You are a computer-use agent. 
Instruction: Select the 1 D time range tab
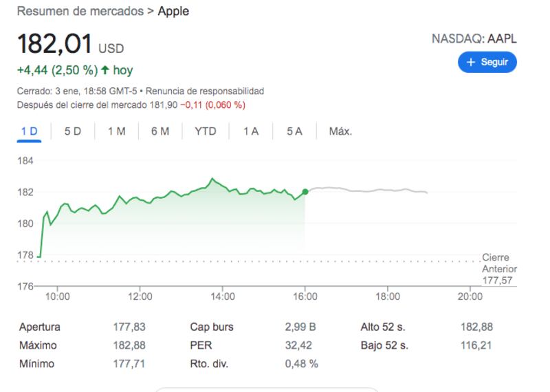29,131
